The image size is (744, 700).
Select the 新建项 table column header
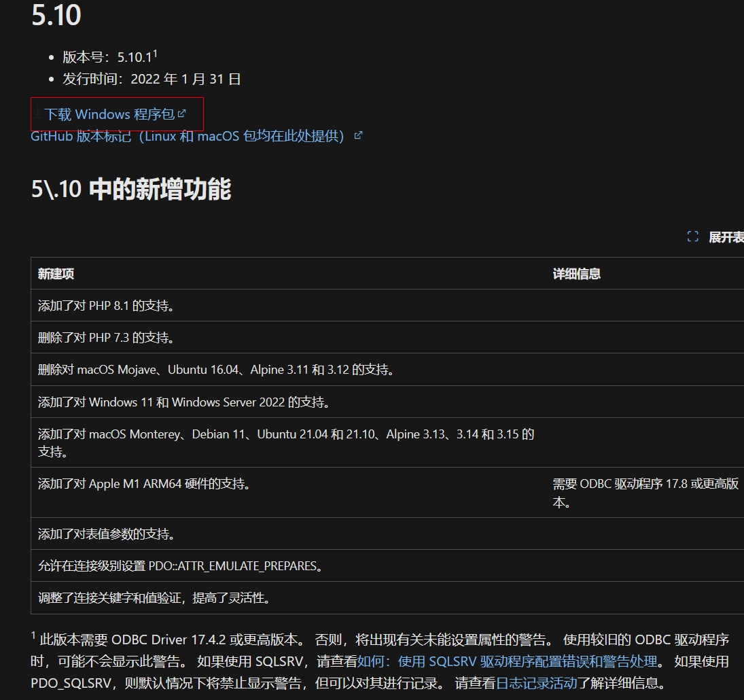point(51,273)
